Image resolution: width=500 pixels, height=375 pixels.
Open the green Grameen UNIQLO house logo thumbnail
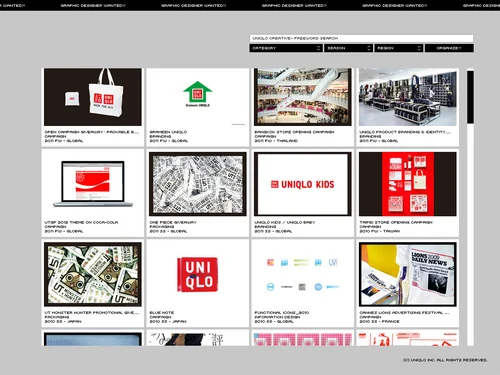tap(198, 97)
